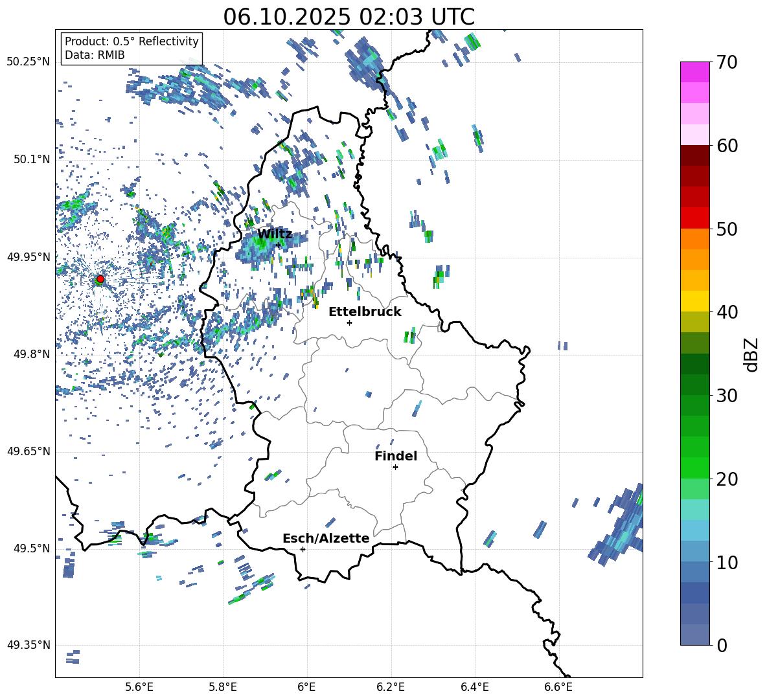Click the Findel city label

tap(396, 456)
